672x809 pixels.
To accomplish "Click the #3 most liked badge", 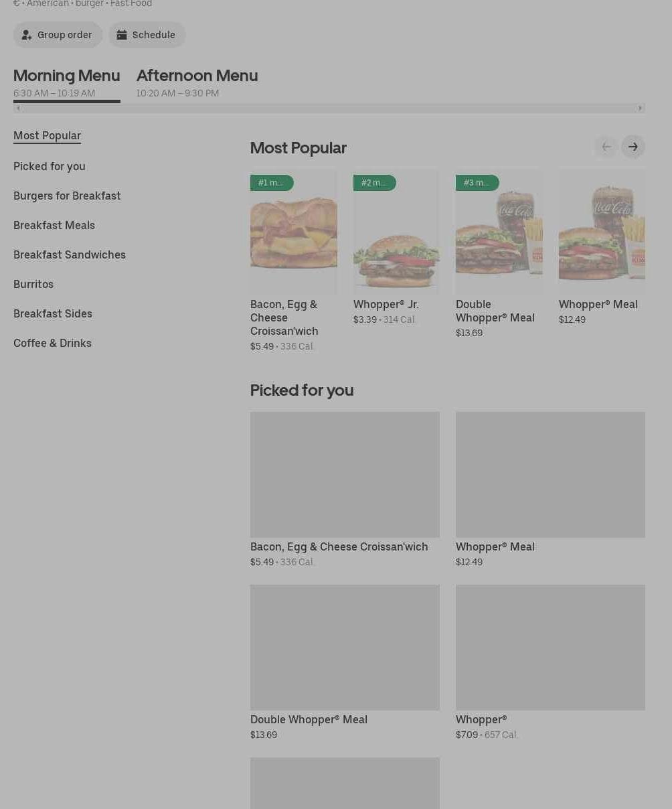I will click(x=477, y=183).
